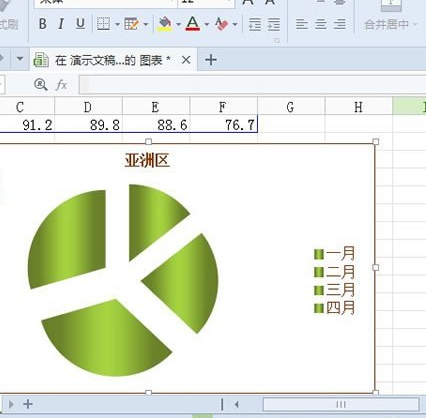Screen dimensions: 426x418
Task: Select cell containing 89.8
Action: point(88,124)
